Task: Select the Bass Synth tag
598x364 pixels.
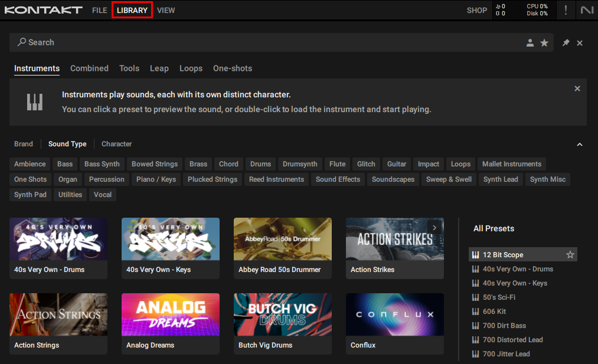Action: [102, 164]
